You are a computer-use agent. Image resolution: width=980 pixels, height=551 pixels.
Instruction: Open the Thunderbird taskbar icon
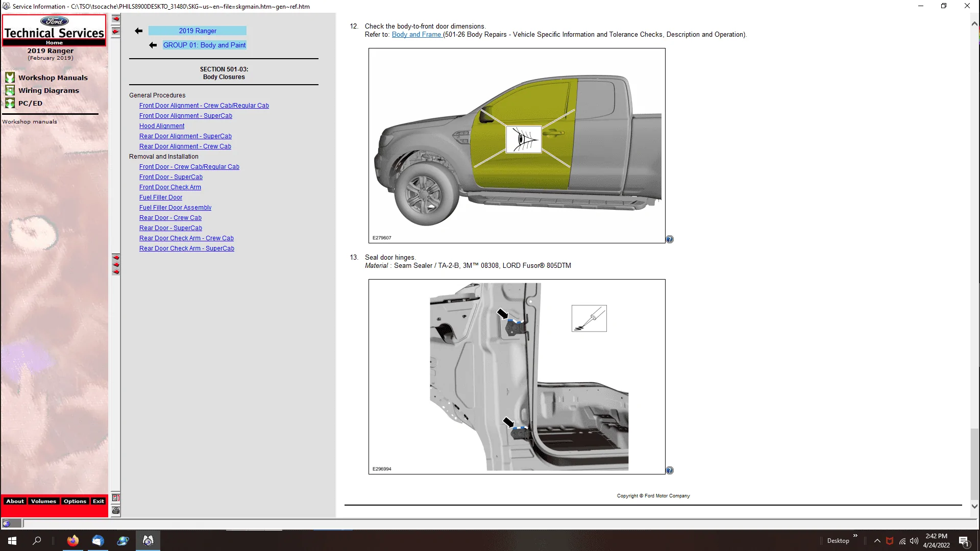98,541
